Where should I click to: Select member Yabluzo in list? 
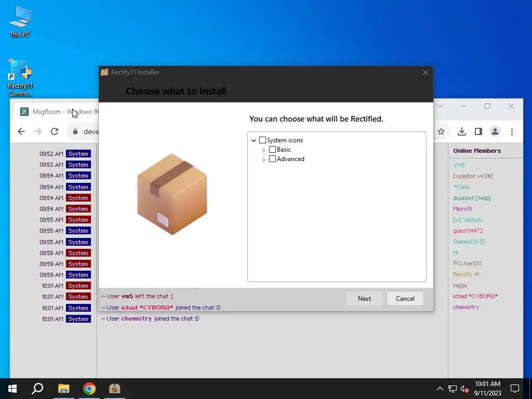(x=468, y=220)
